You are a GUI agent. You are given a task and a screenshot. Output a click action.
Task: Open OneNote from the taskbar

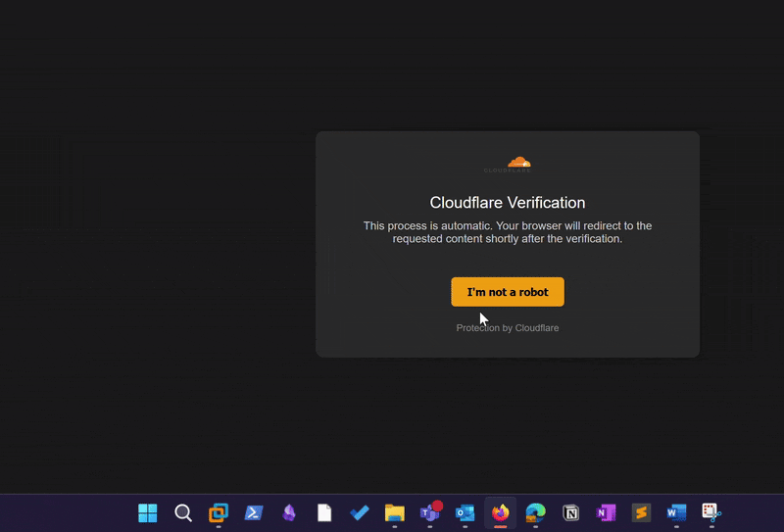606,512
